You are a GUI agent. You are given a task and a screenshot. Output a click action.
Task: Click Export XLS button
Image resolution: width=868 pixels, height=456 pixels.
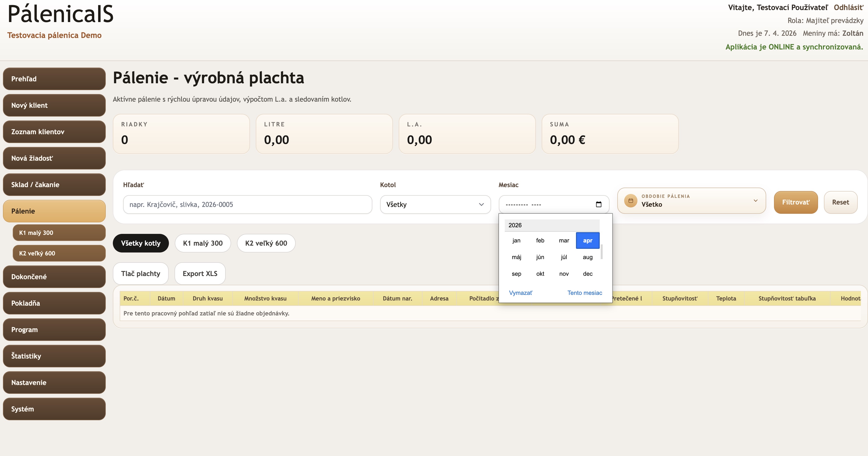(200, 273)
